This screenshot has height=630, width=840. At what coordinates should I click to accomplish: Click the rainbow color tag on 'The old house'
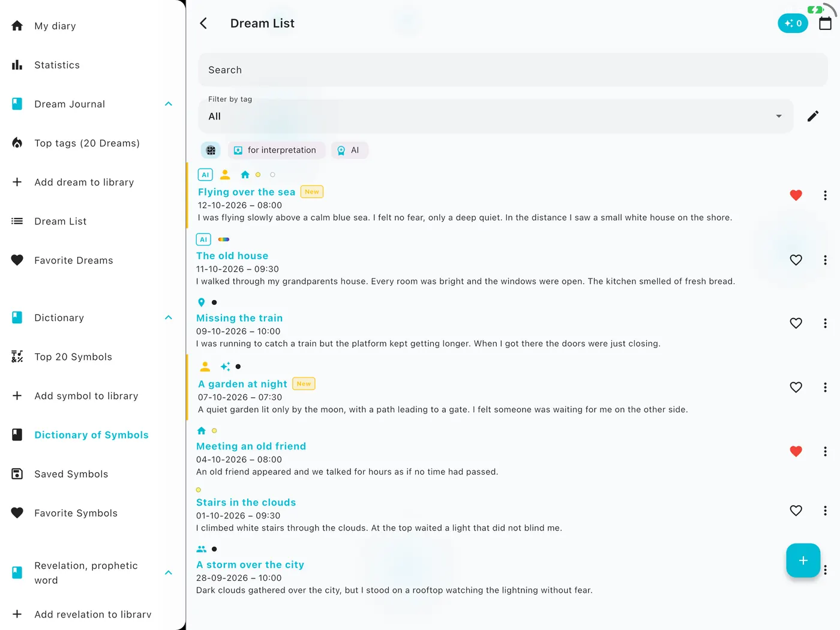[x=224, y=239]
